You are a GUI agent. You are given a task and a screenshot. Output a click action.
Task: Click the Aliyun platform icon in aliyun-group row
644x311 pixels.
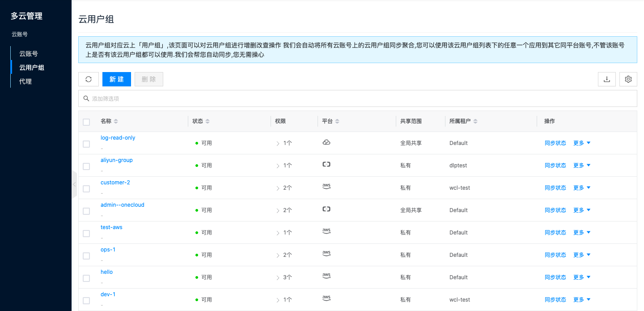coord(326,165)
